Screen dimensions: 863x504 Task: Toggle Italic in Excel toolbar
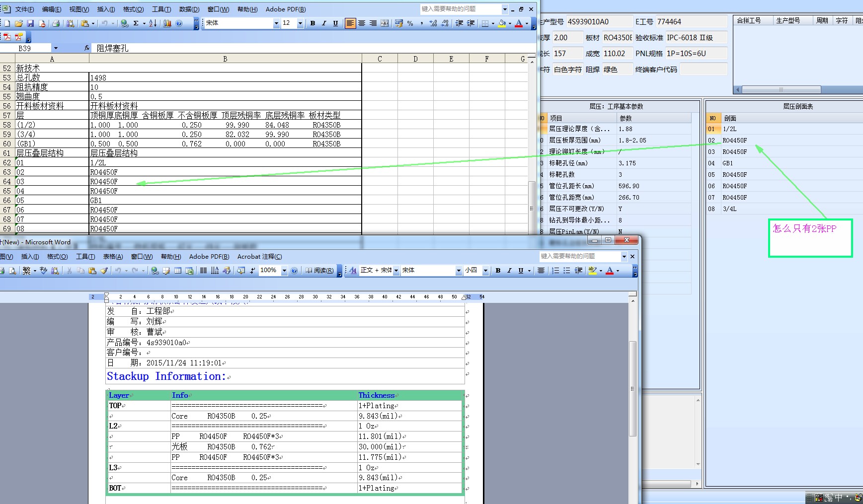pyautogui.click(x=324, y=23)
